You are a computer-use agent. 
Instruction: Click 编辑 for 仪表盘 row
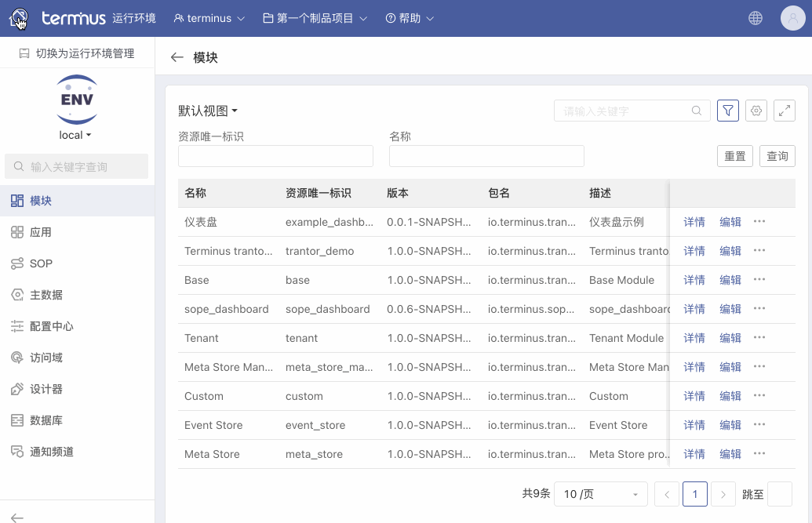(x=730, y=222)
